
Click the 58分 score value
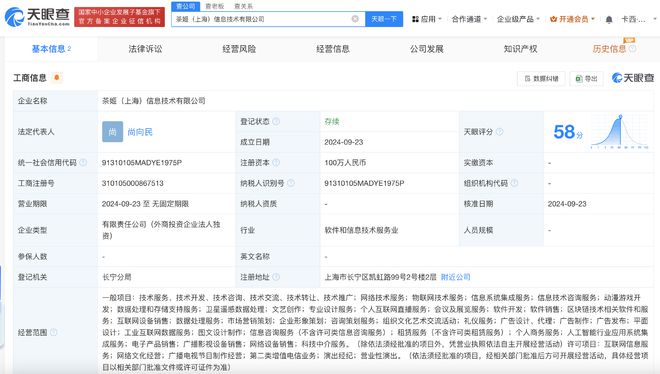coord(568,132)
